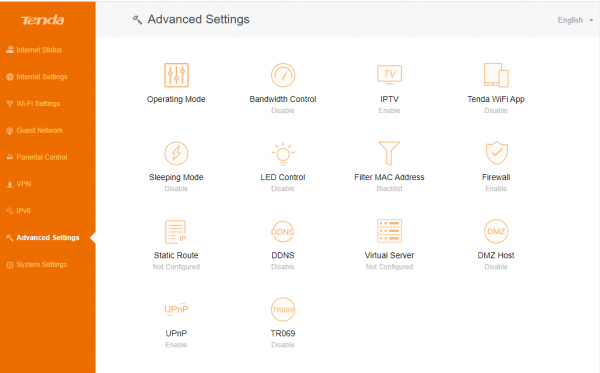The width and height of the screenshot is (600, 373).
Task: Click the Virtual Server label
Action: [389, 255]
